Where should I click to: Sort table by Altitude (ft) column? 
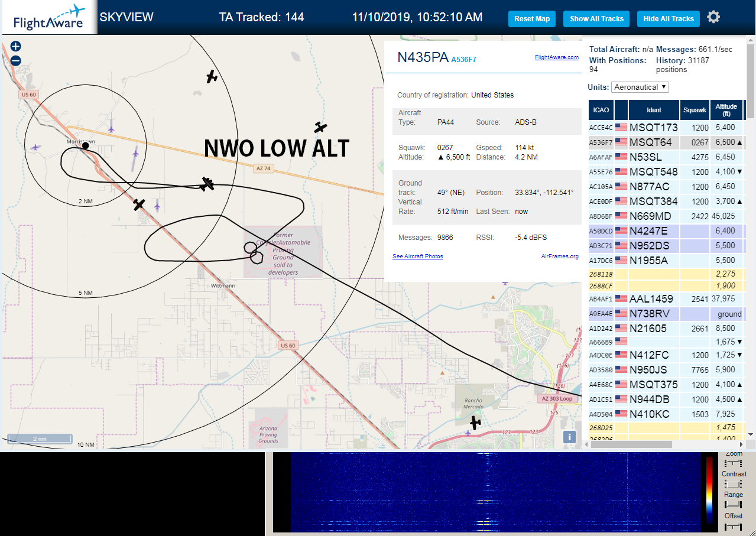pos(726,110)
